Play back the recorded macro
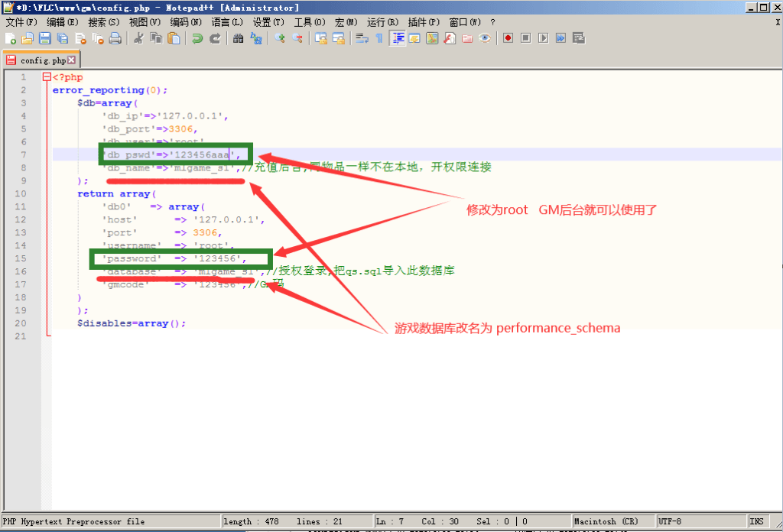The height and width of the screenshot is (532, 783). 543,38
